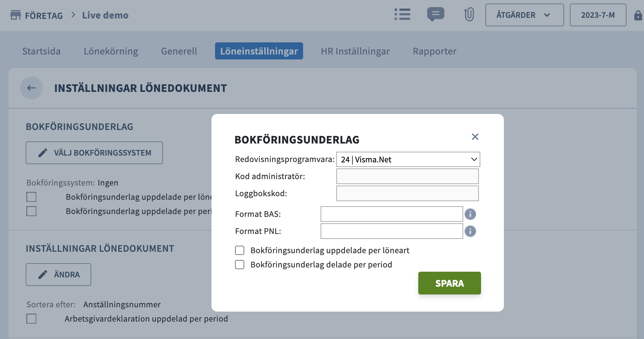
Task: Switch to the Lönekörning tab
Action: (x=111, y=51)
